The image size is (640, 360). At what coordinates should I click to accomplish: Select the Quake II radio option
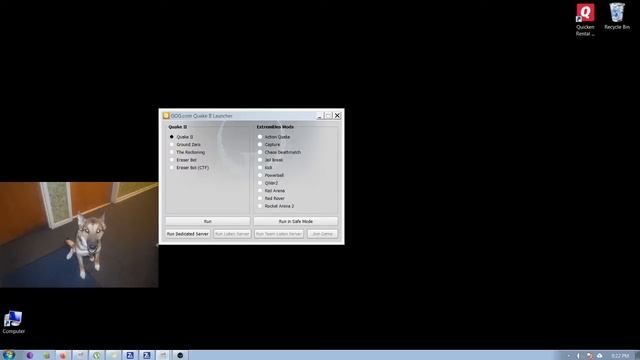[181, 137]
